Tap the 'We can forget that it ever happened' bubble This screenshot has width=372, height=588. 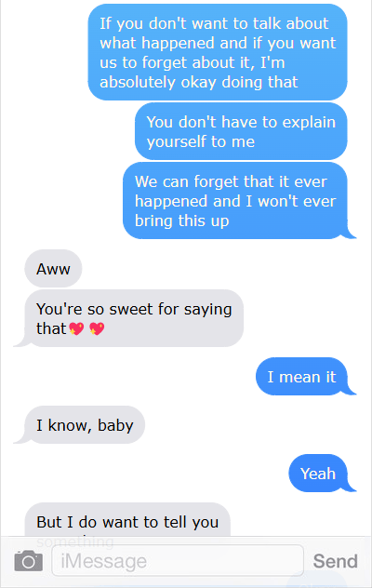click(235, 201)
